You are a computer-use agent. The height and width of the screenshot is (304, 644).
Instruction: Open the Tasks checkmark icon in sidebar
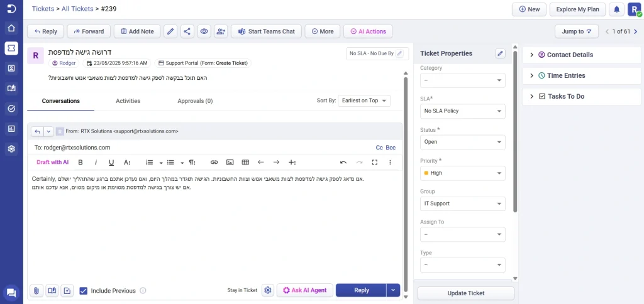point(11,108)
